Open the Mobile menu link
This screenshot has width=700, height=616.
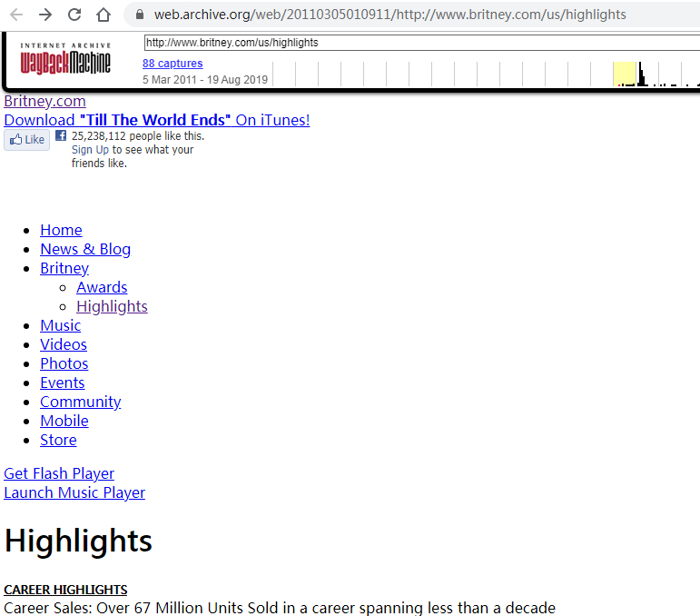(64, 421)
